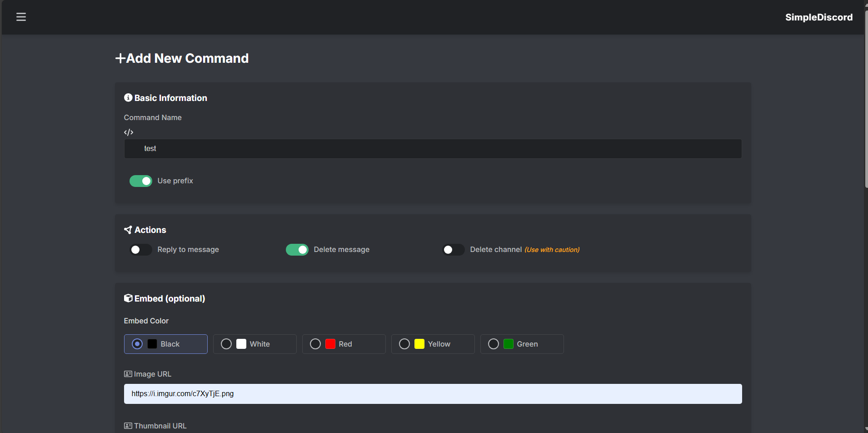Click the plus icon beside Add New Command

pyautogui.click(x=120, y=58)
